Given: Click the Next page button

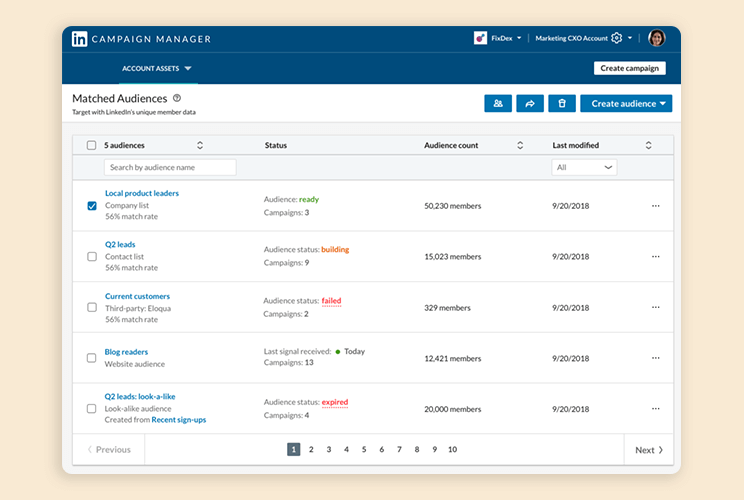Looking at the screenshot, I should point(649,450).
